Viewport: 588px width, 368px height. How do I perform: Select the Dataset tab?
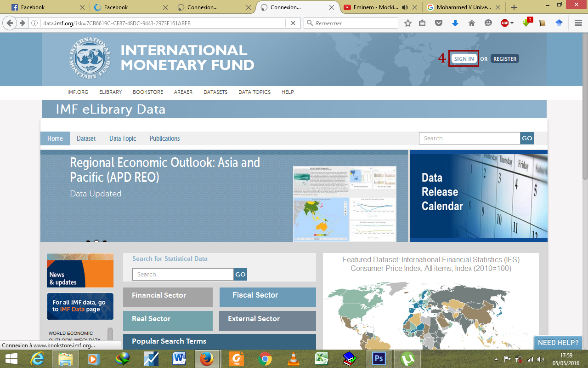tap(86, 138)
